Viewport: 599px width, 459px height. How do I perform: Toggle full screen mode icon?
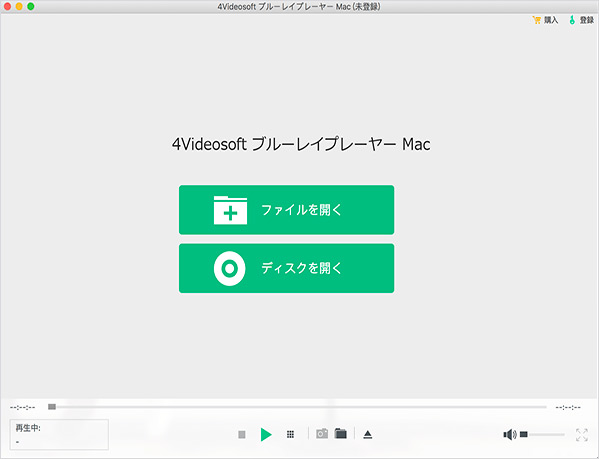pyautogui.click(x=582, y=435)
